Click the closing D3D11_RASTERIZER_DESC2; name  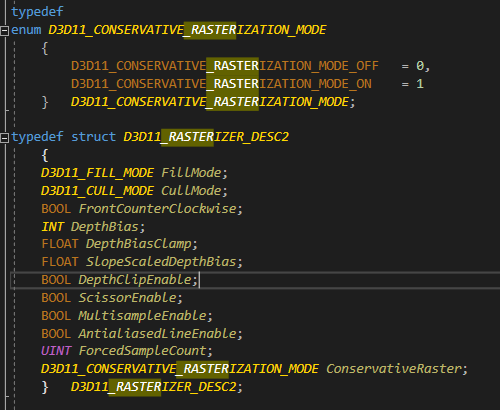click(x=157, y=387)
